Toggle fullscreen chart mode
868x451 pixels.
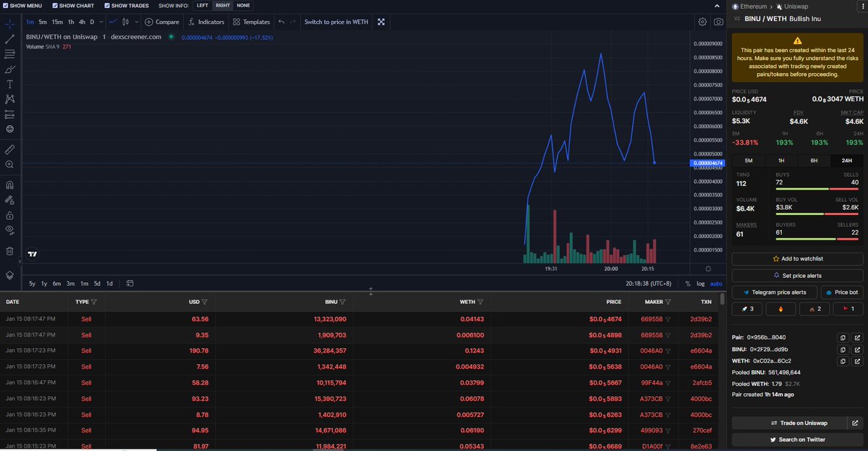coord(381,22)
